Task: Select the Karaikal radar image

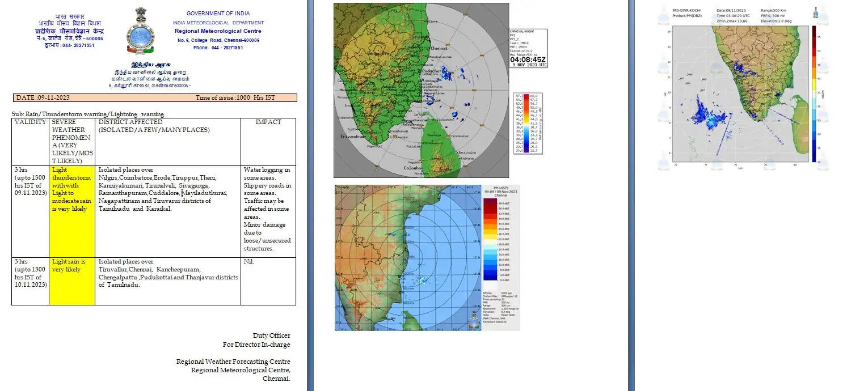Action: click(x=421, y=90)
